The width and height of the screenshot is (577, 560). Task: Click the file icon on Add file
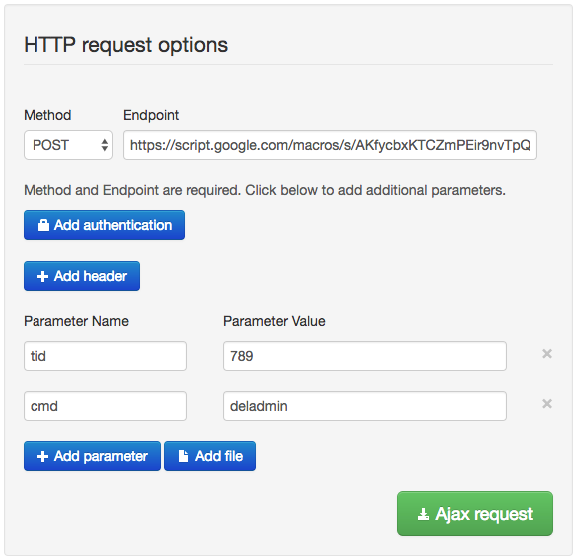(183, 456)
